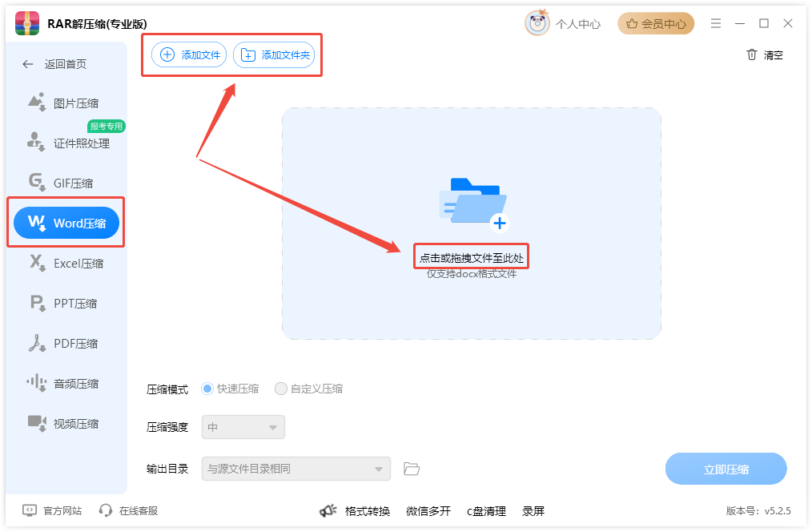Click 点击或拖拽文件至此处 text
This screenshot has height=532, width=812.
(471, 257)
